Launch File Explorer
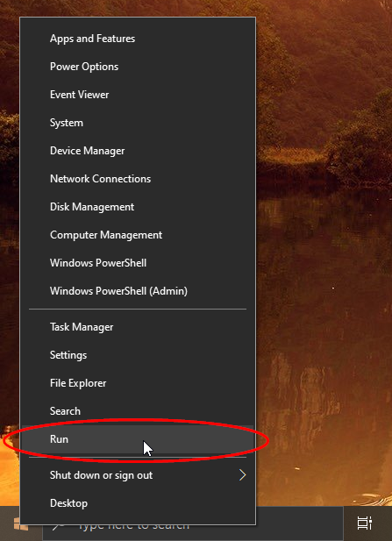 click(138, 383)
